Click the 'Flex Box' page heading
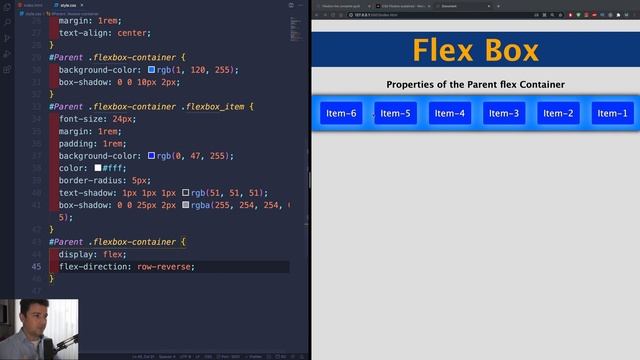 [x=476, y=50]
